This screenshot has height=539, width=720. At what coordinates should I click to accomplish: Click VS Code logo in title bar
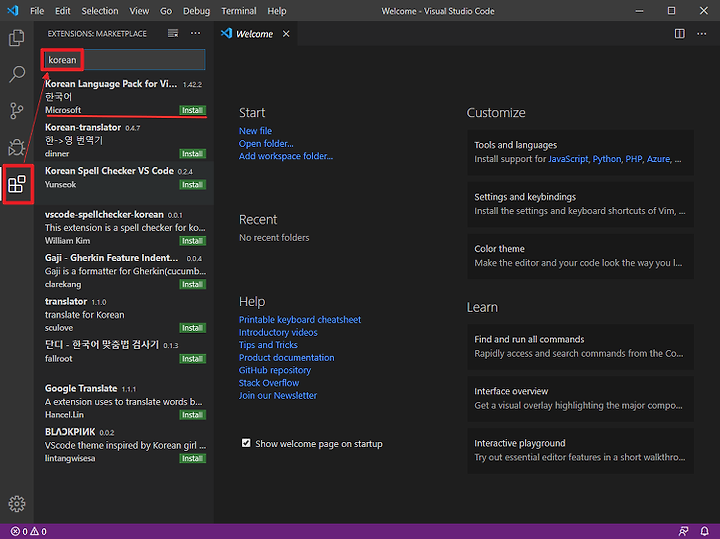point(13,11)
